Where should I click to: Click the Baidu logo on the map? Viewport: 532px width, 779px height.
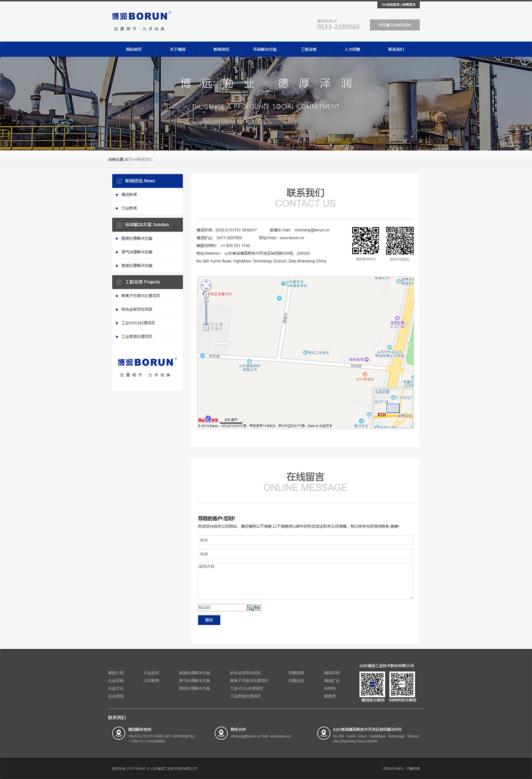click(x=208, y=420)
